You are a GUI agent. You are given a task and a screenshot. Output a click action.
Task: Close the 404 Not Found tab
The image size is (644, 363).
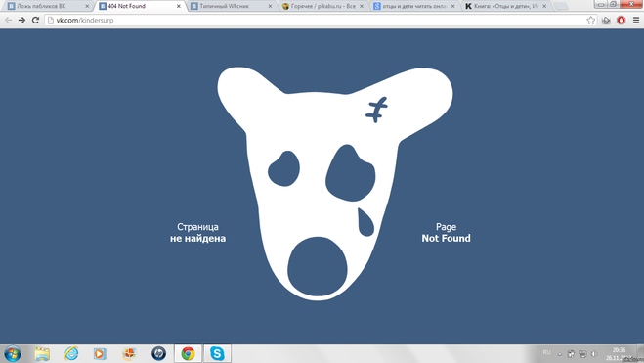(178, 6)
